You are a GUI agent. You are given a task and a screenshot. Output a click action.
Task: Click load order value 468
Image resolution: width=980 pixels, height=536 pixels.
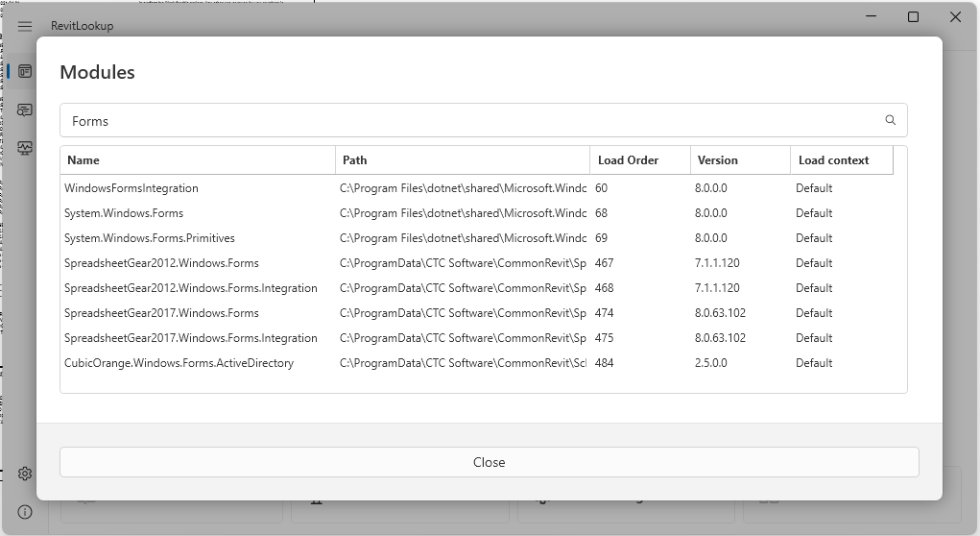coord(605,288)
